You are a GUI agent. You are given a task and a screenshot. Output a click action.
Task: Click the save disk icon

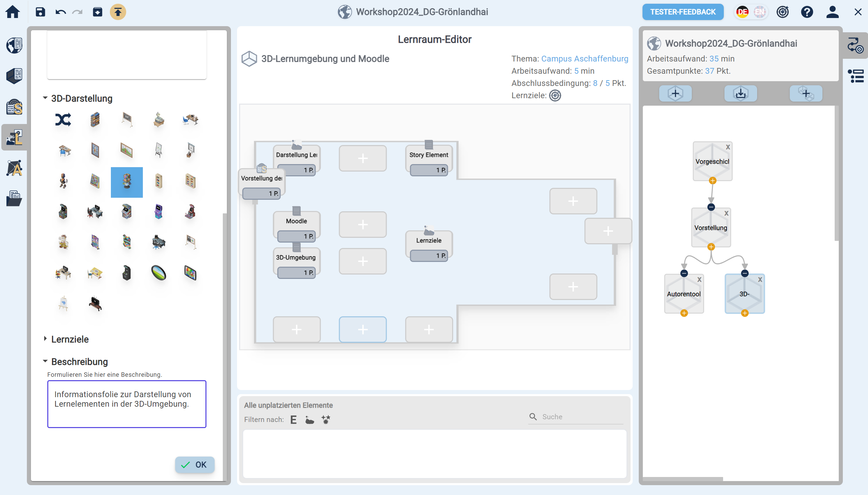pos(40,12)
